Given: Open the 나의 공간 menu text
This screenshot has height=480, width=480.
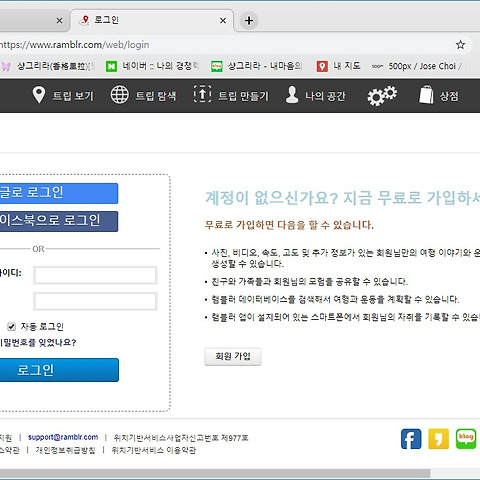Looking at the screenshot, I should pos(325,96).
